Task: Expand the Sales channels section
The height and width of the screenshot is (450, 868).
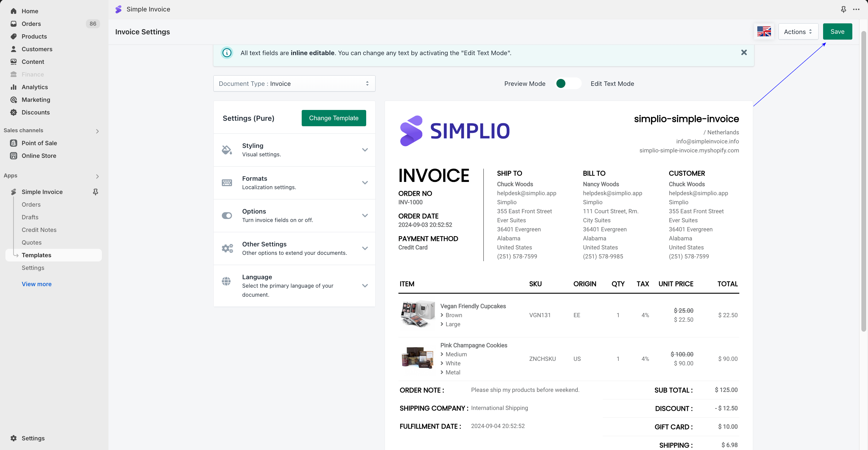Action: tap(97, 131)
